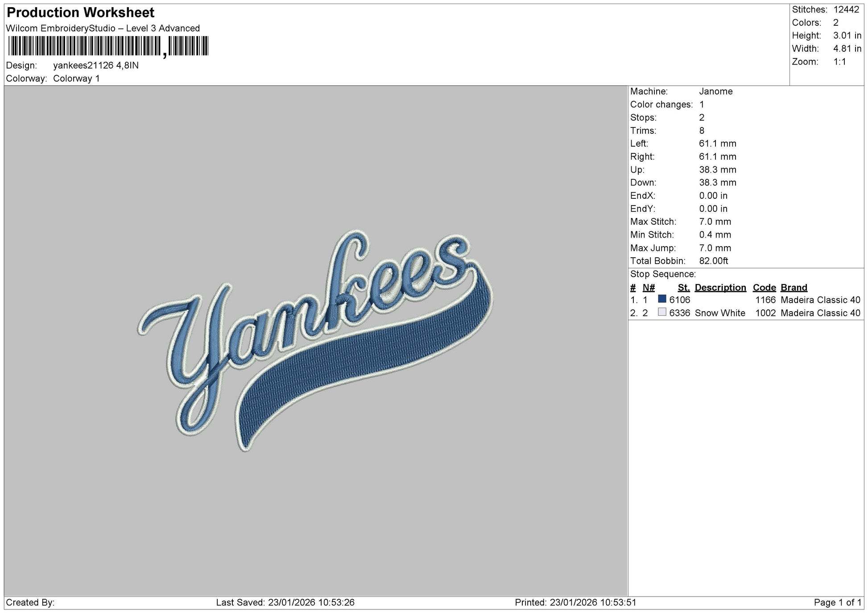Click the "Snow White" thread description
The image size is (868, 613).
tap(720, 313)
